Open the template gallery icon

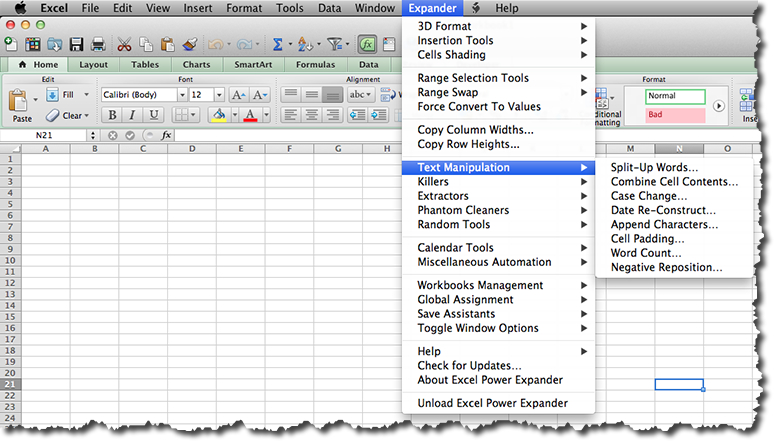click(x=33, y=44)
